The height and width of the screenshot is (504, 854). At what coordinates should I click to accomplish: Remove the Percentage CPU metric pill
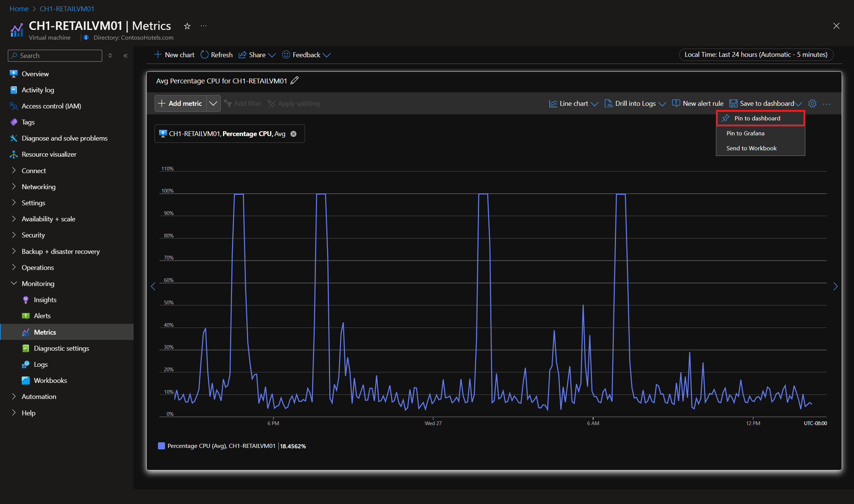tap(294, 134)
